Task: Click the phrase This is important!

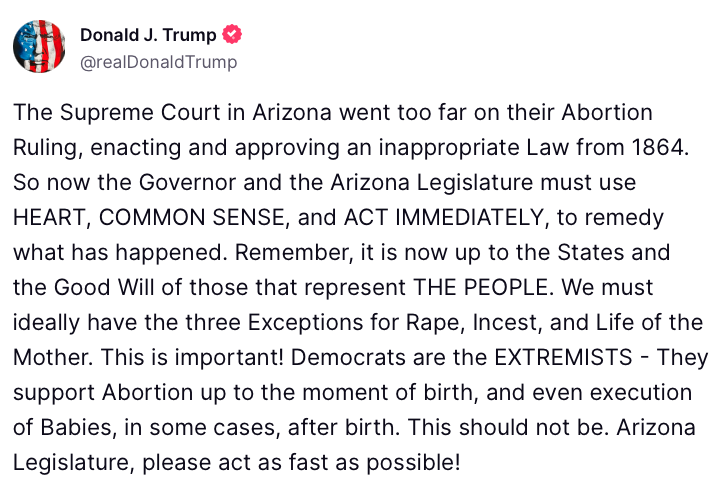Action: coord(192,357)
